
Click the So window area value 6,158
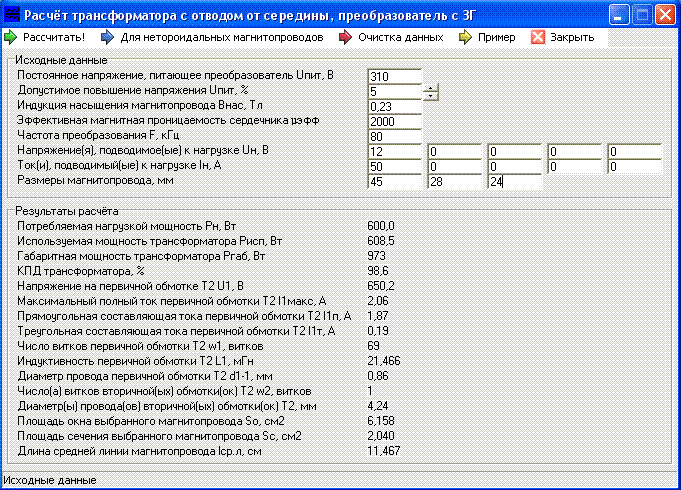[x=381, y=421]
